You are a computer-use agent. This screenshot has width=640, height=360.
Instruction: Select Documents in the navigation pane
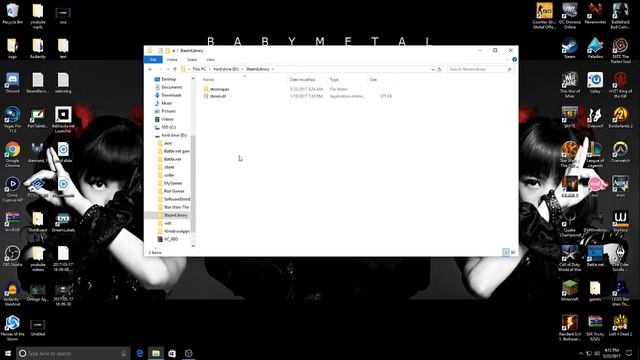(x=171, y=87)
